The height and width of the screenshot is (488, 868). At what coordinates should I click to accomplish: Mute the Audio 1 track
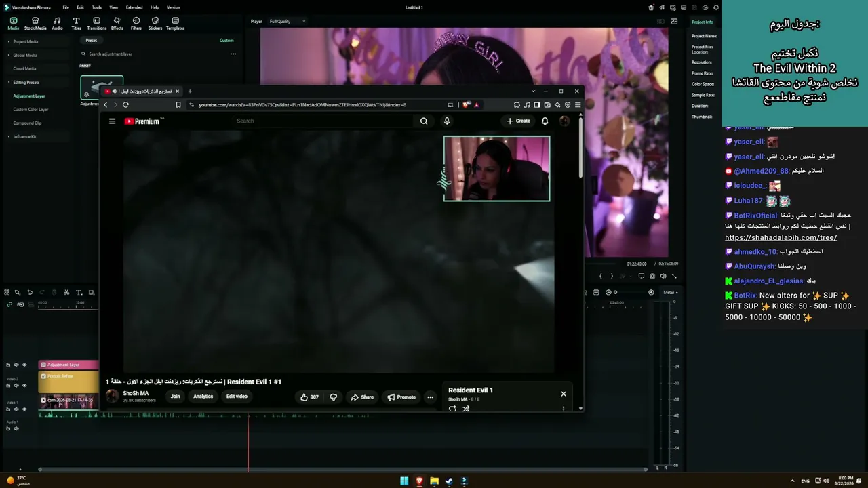[x=16, y=428]
